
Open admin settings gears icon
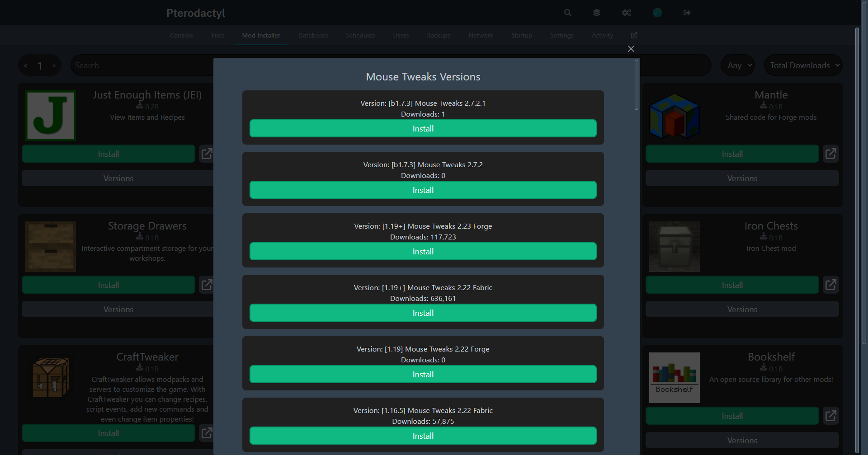click(x=626, y=13)
